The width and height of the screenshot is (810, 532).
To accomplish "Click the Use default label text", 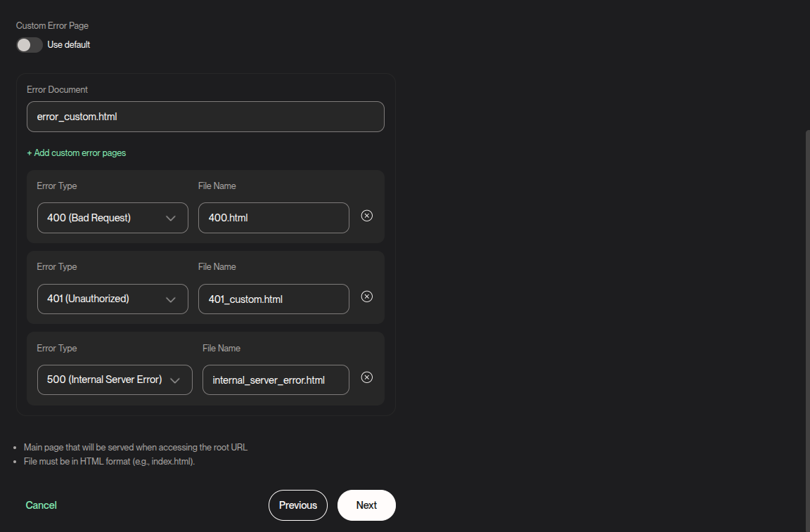I will [x=69, y=45].
